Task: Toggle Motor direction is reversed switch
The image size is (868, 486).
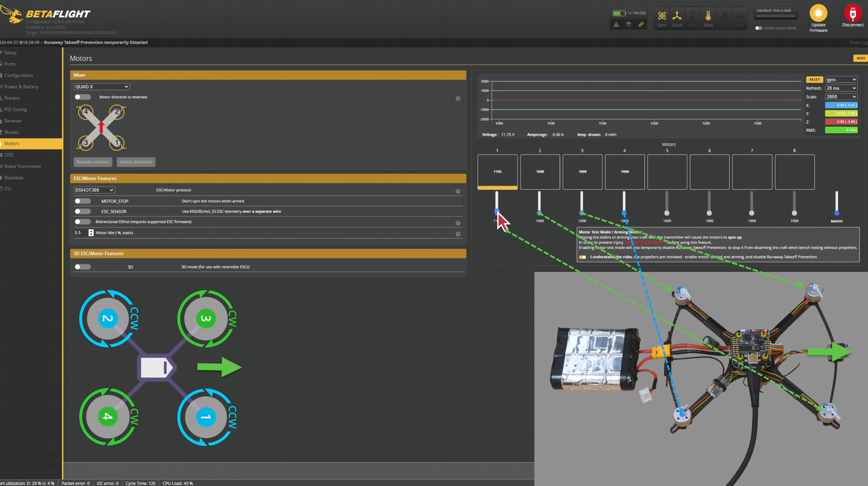Action: (x=83, y=97)
